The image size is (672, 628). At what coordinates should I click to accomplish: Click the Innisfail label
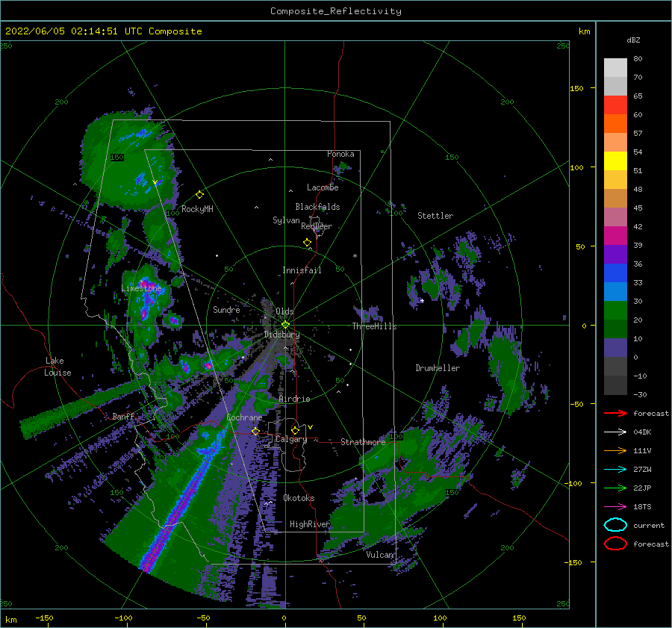302,270
